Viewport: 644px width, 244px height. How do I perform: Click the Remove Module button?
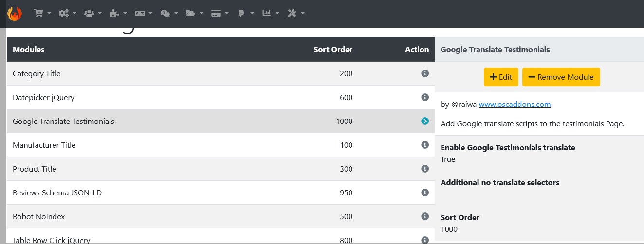[x=561, y=77]
